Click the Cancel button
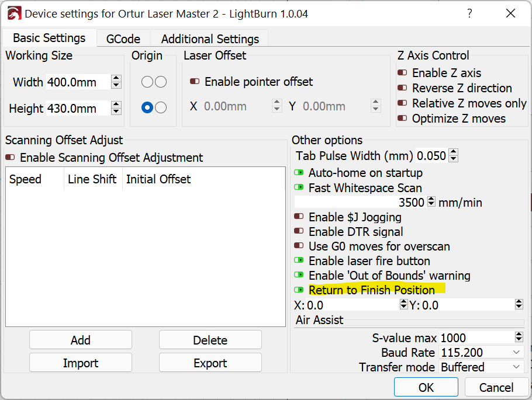Image resolution: width=532 pixels, height=400 pixels. click(x=496, y=387)
